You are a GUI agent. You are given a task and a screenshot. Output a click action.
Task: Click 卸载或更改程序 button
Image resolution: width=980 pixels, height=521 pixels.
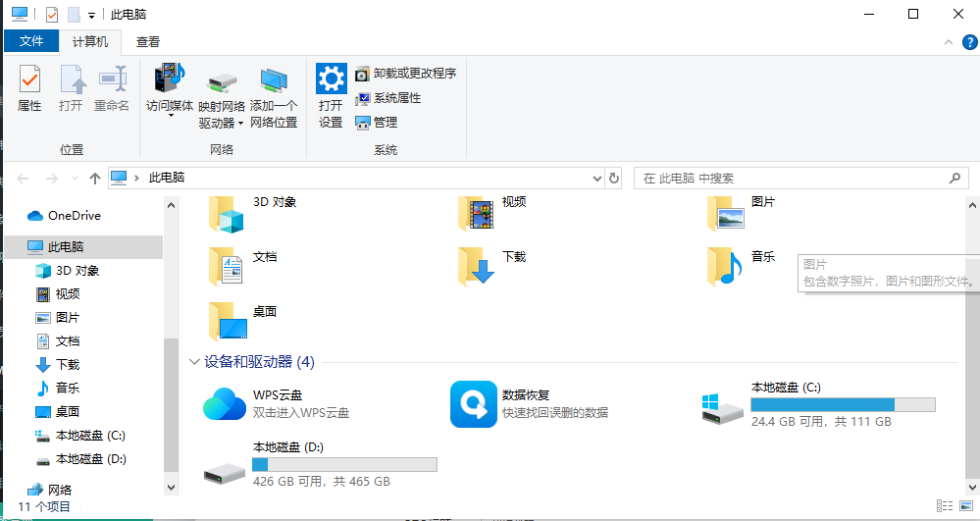tap(405, 74)
